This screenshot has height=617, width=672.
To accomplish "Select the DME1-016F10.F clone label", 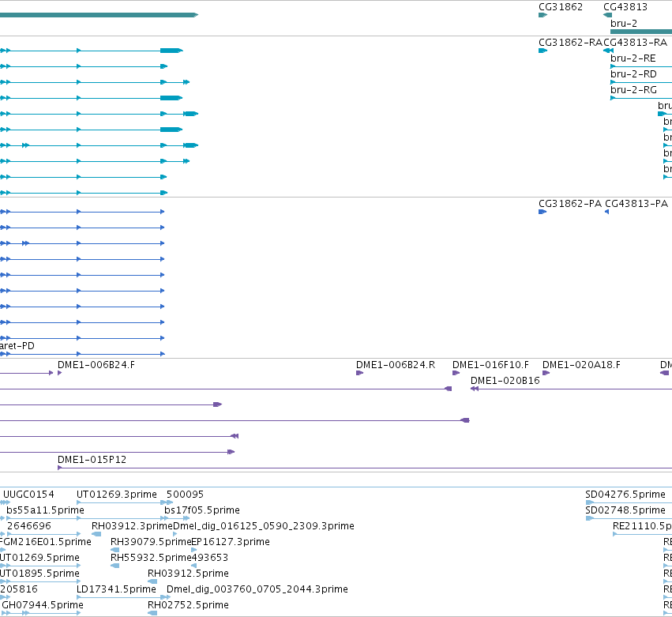I will point(490,365).
